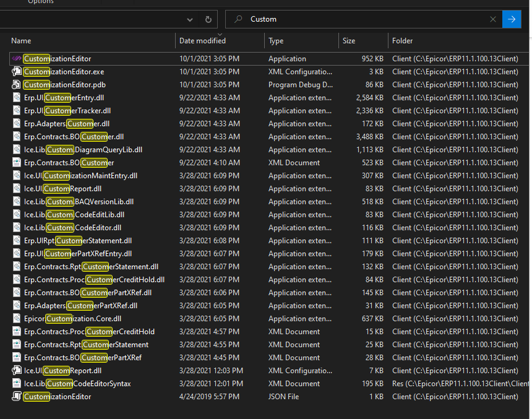The height and width of the screenshot is (419, 532).
Task: Click the Erp.Adapters.CustomerPartXRef.dll file icon
Action: pyautogui.click(x=17, y=306)
